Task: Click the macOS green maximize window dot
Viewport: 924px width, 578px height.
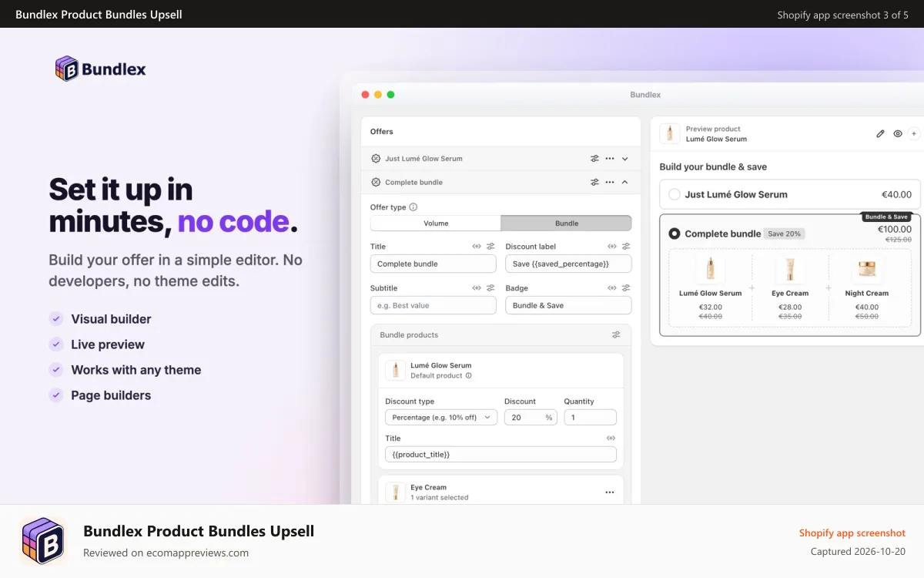Action: tap(390, 95)
